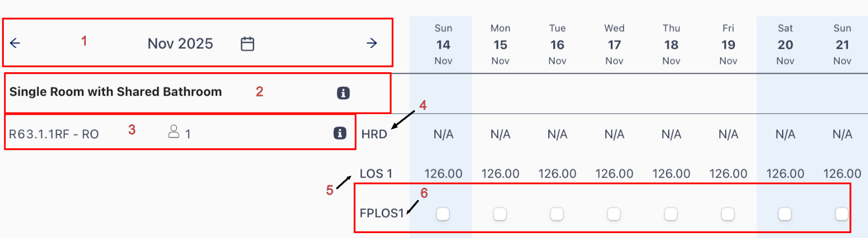Viewport: 868px width, 238px height.
Task: Click LOS 1 rate 126.00 for Sun 14 Nov
Action: coord(443,174)
